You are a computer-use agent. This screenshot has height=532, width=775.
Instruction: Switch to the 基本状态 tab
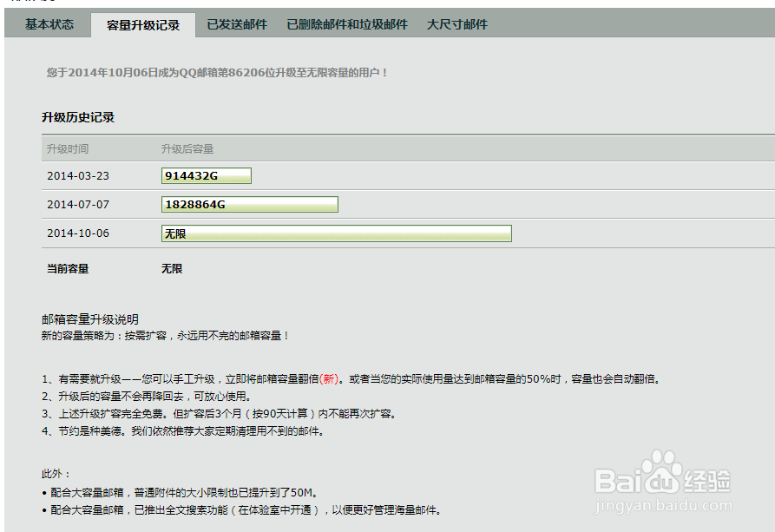[x=49, y=24]
